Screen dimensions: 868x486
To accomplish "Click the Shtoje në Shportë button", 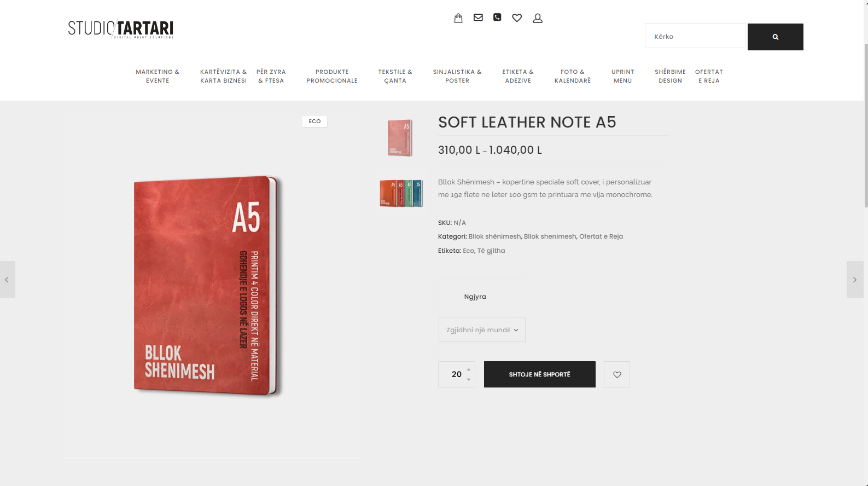I will 540,374.
